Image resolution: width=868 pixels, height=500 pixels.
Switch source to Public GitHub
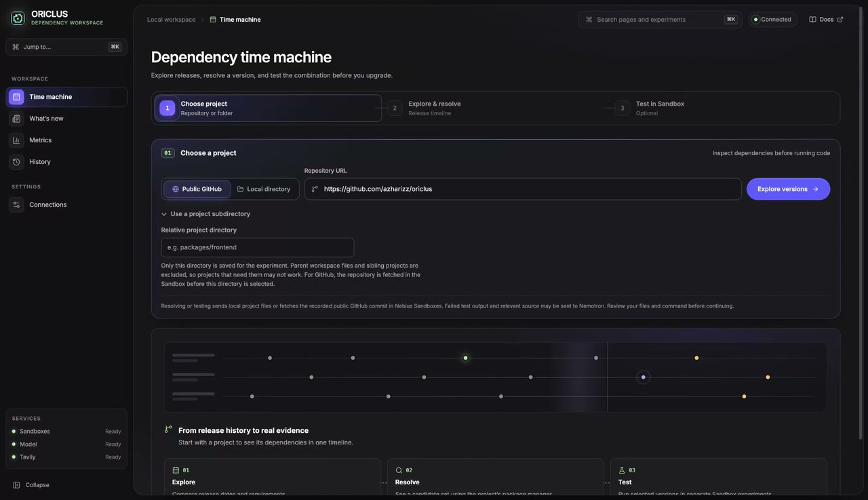[x=197, y=189]
